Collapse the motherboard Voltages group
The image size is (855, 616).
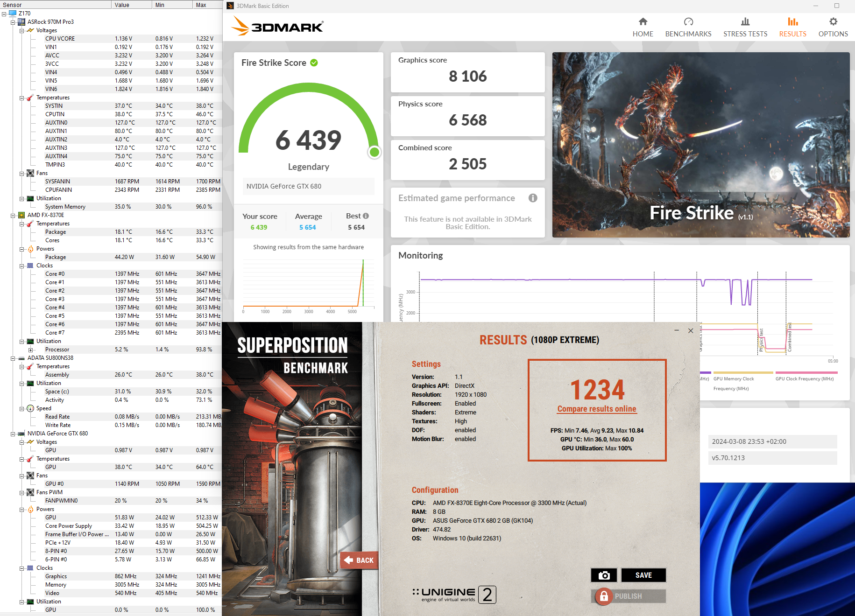pyautogui.click(x=22, y=30)
